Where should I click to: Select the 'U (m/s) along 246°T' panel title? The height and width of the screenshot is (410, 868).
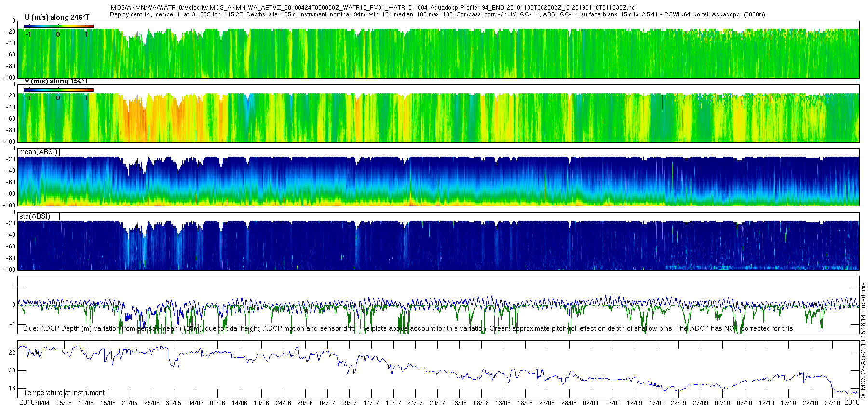(x=57, y=17)
